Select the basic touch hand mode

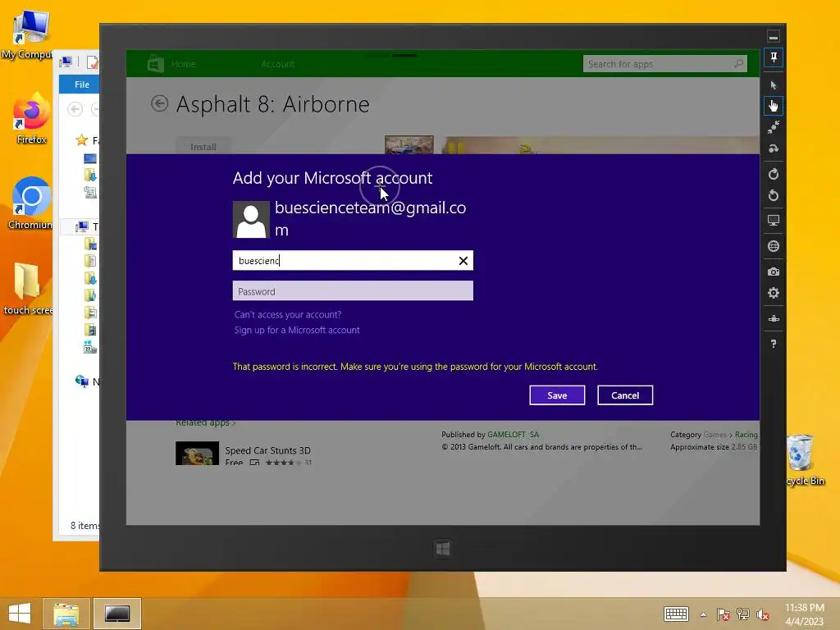pyautogui.click(x=774, y=106)
